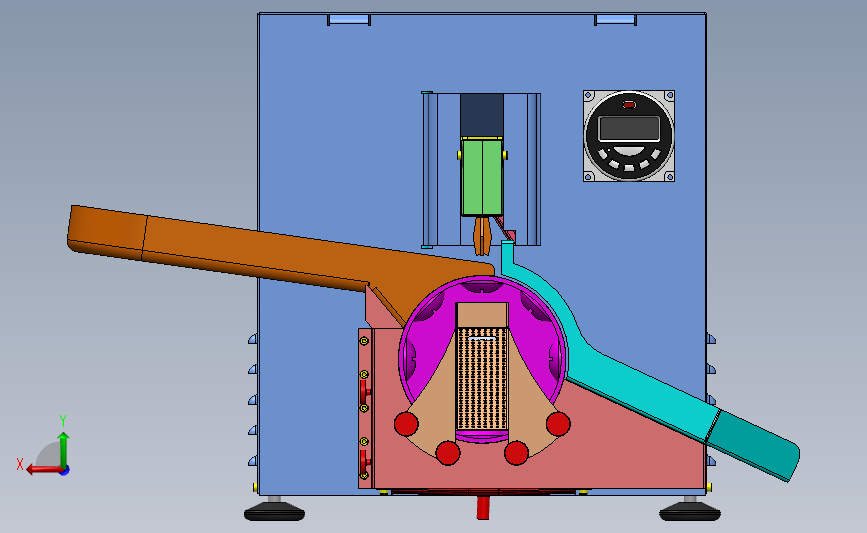Select the red drain pipe at the bottom center
This screenshot has height=533, width=867.
(483, 508)
